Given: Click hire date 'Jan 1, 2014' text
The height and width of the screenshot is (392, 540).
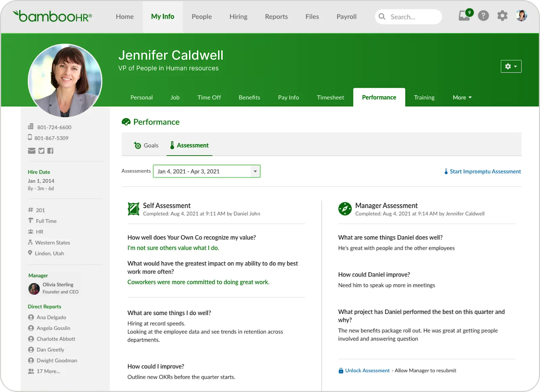Looking at the screenshot, I should click(41, 181).
